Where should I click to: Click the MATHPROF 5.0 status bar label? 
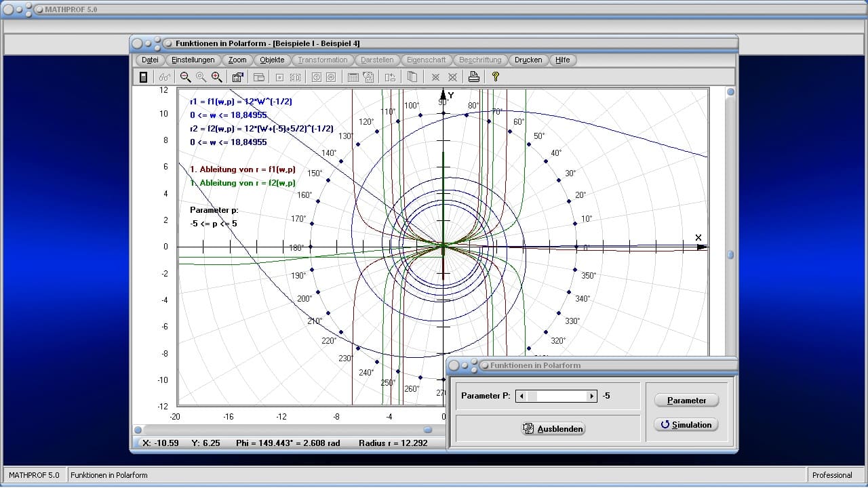34,475
